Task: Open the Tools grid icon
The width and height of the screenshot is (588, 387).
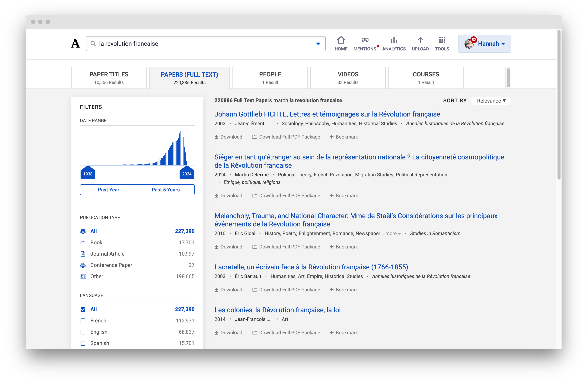Action: [442, 40]
